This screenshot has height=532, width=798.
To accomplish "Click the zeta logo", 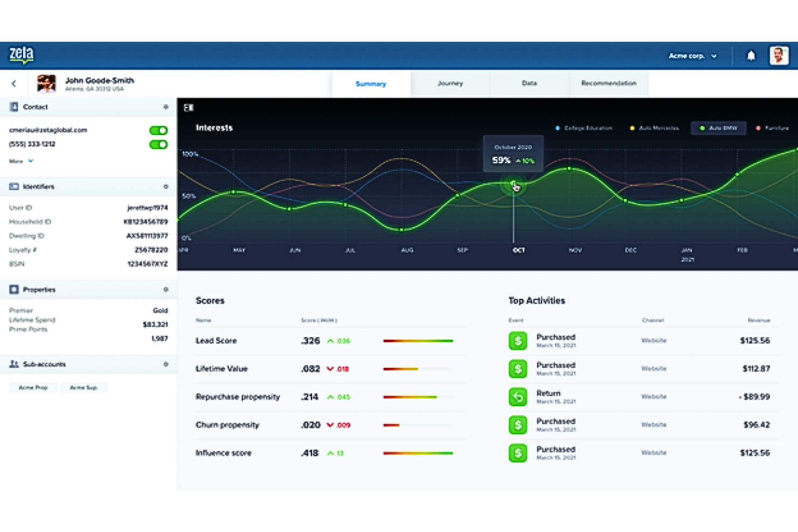I will point(22,54).
